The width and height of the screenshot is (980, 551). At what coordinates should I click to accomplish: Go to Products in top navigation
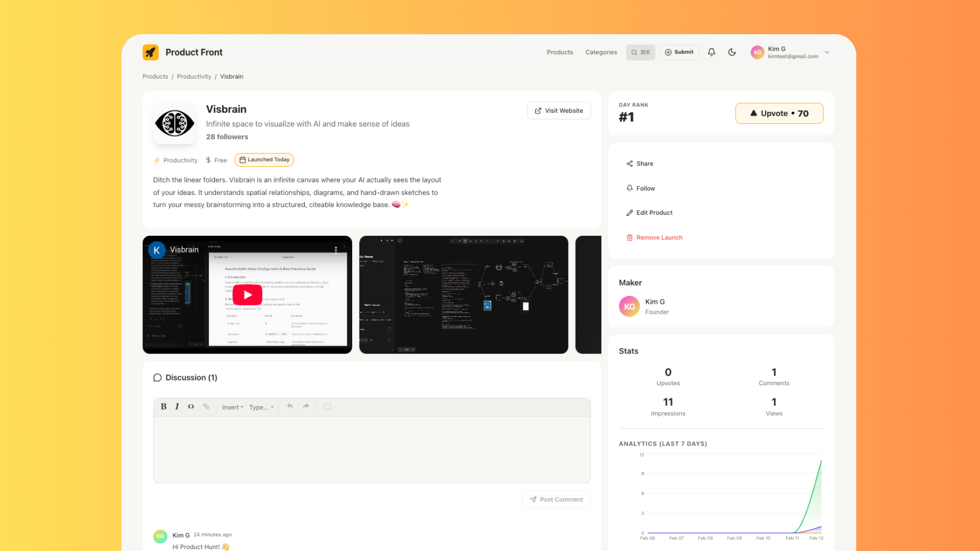559,52
